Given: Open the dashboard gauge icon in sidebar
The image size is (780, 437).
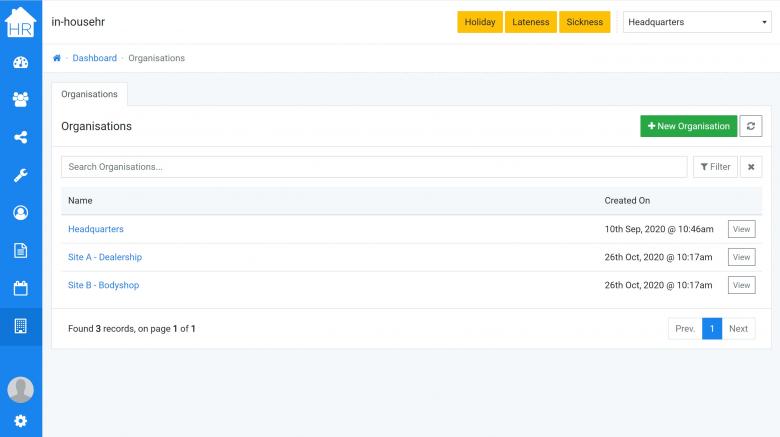Looking at the screenshot, I should pos(20,62).
